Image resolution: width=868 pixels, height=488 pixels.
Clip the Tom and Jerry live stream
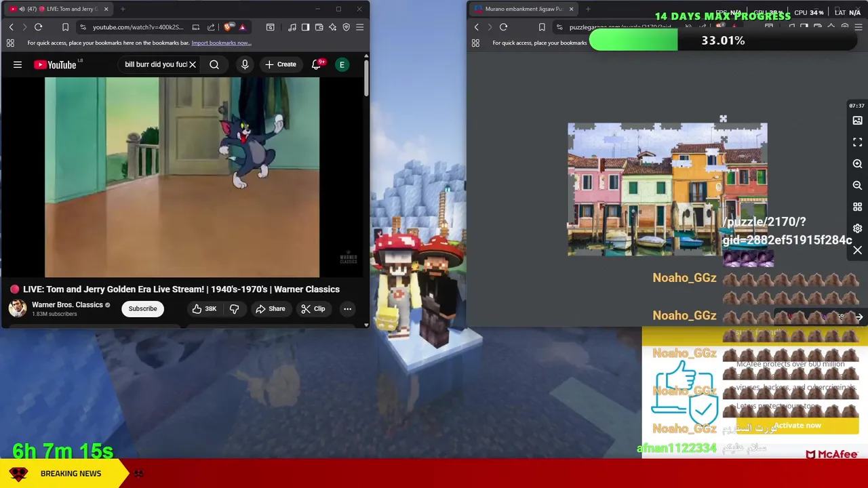point(313,309)
